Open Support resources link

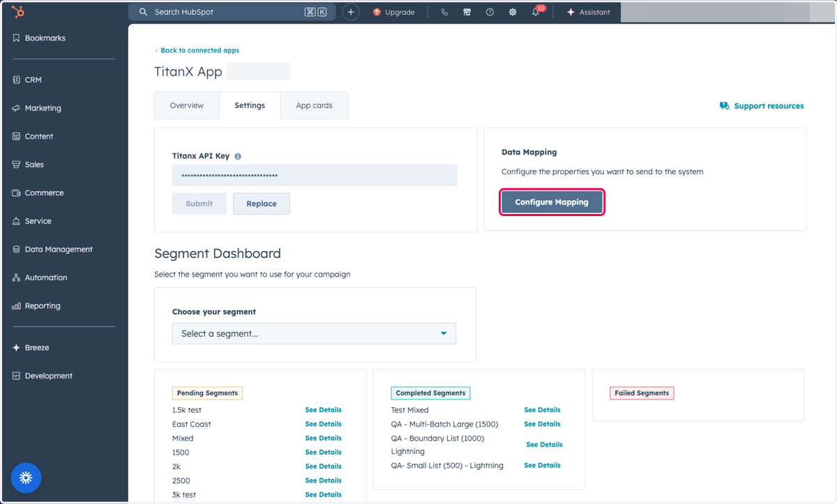(x=762, y=106)
